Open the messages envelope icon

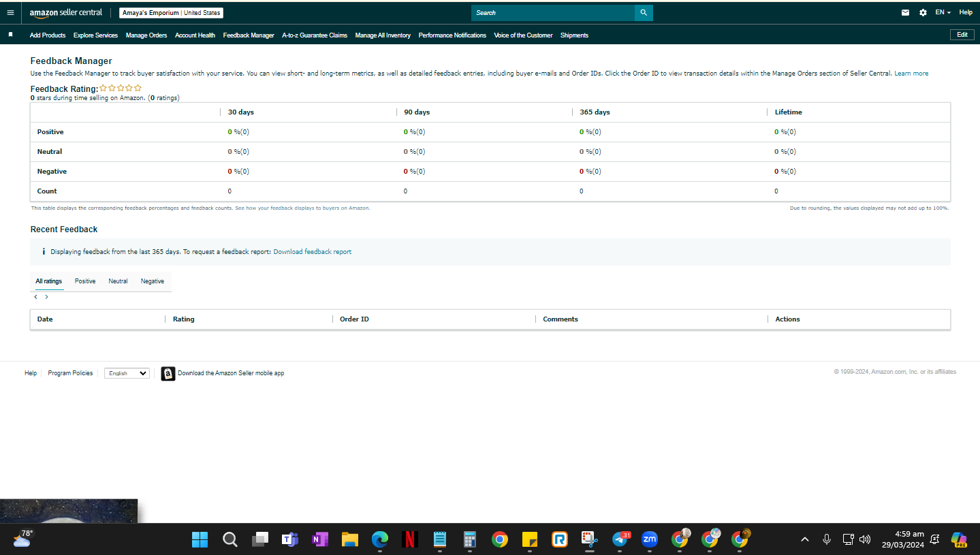point(905,12)
